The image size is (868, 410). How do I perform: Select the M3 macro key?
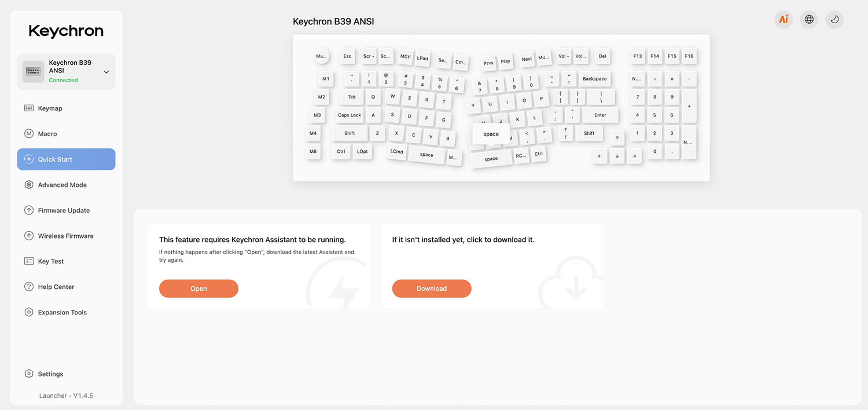[x=317, y=115]
